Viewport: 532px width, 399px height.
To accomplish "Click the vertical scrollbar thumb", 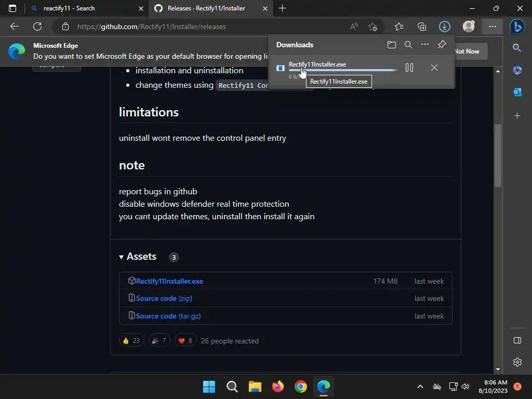I will 498,155.
